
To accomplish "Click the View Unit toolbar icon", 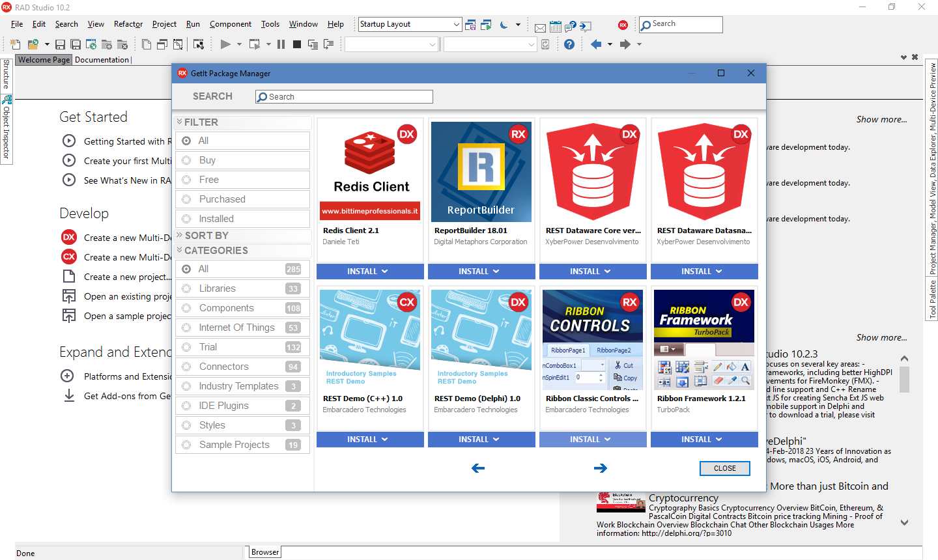I will click(147, 44).
